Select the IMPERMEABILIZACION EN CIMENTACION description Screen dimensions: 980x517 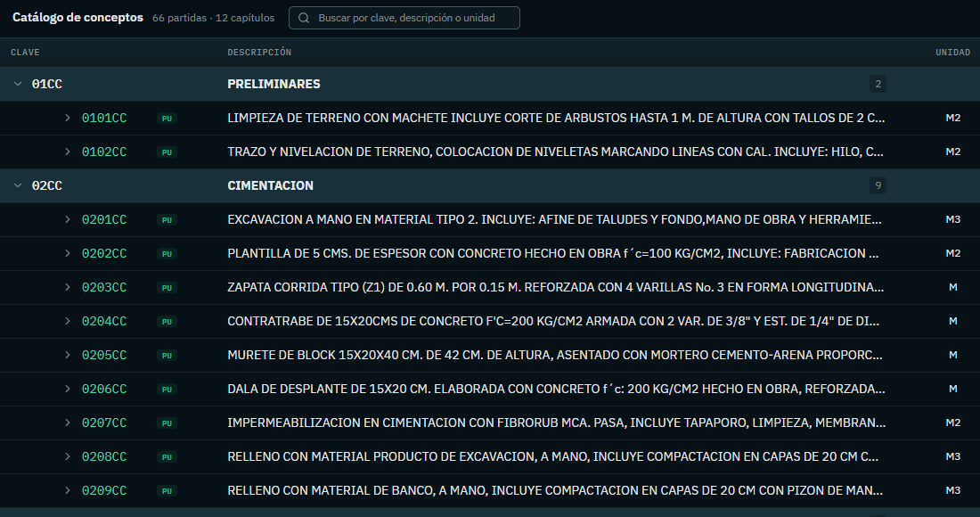pyautogui.click(x=556, y=423)
